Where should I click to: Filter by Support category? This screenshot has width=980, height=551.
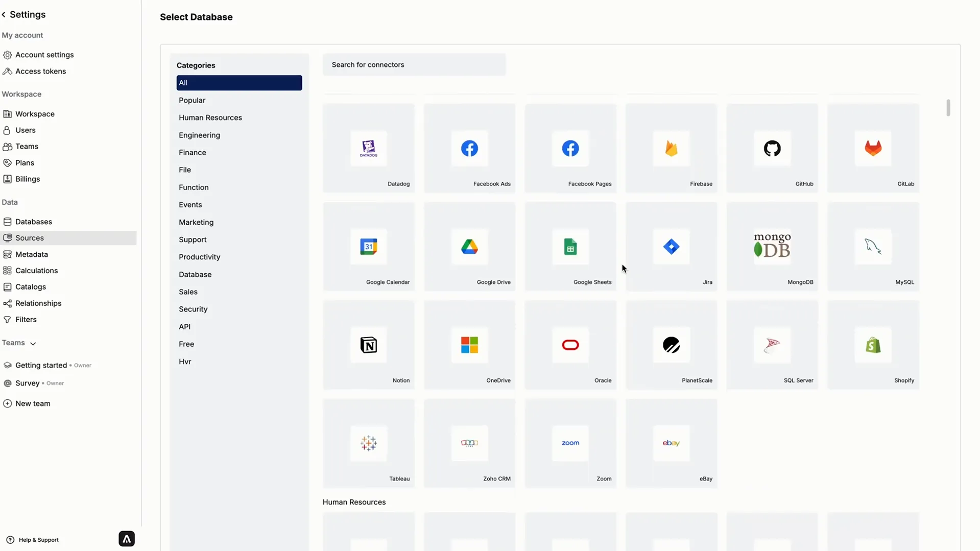tap(193, 240)
